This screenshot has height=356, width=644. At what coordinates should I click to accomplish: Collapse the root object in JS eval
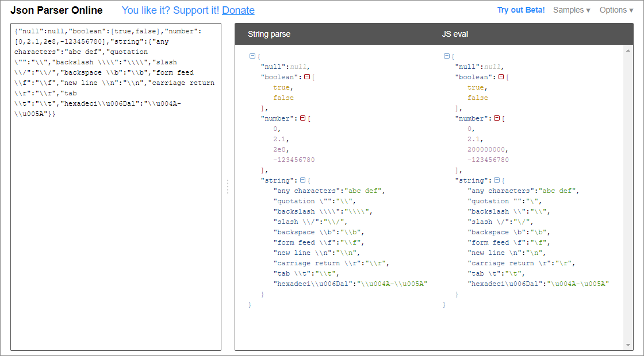(x=447, y=56)
